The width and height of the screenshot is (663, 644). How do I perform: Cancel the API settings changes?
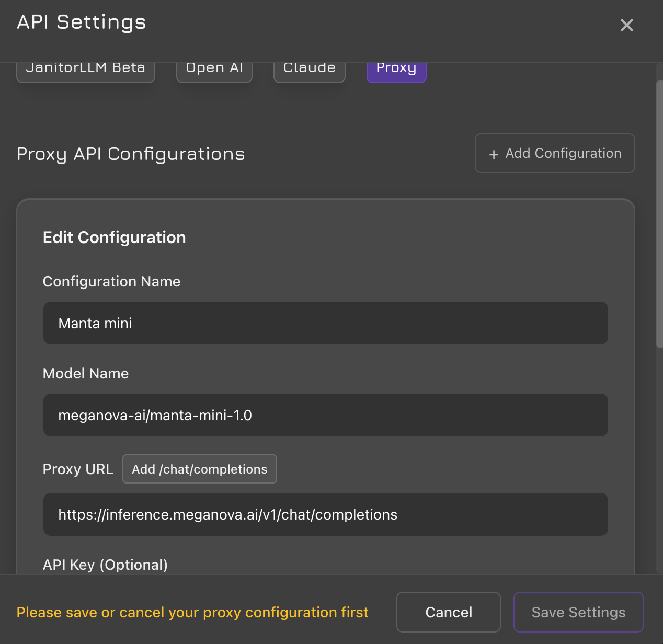click(x=449, y=612)
